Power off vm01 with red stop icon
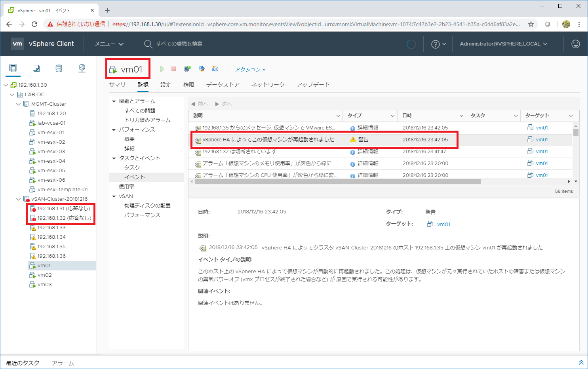Image resolution: width=588 pixels, height=369 pixels. [173, 69]
